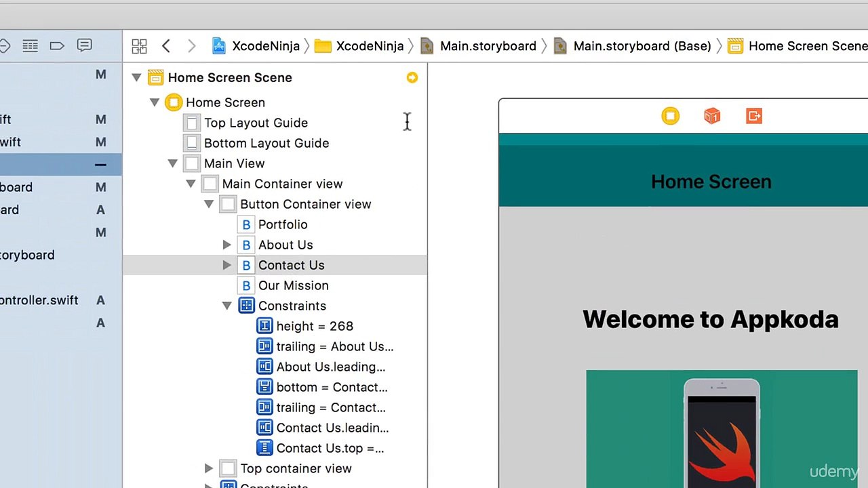Open the Main.storyboard (Base) jump bar segment
The width and height of the screenshot is (868, 488).
click(x=632, y=46)
